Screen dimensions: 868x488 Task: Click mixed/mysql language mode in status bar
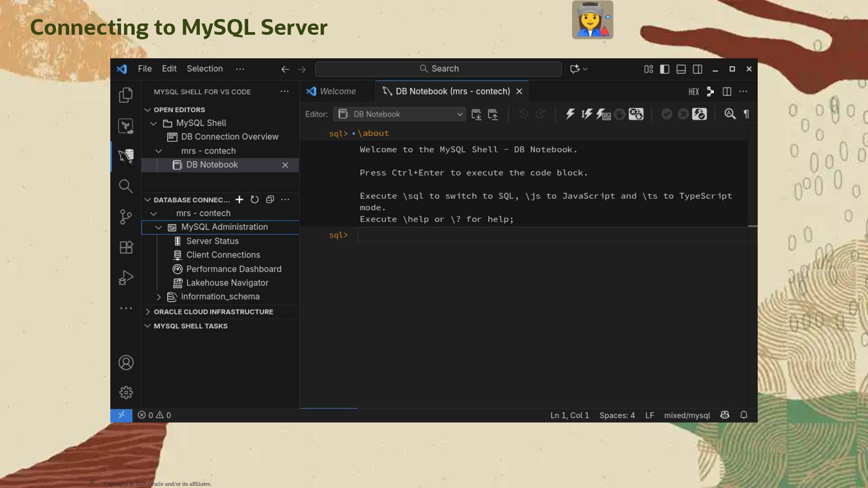coord(687,415)
